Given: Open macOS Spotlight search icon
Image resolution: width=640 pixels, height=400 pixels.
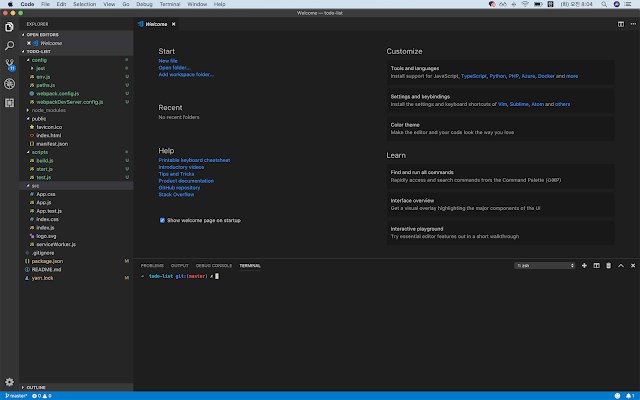Looking at the screenshot, I should coord(604,4).
